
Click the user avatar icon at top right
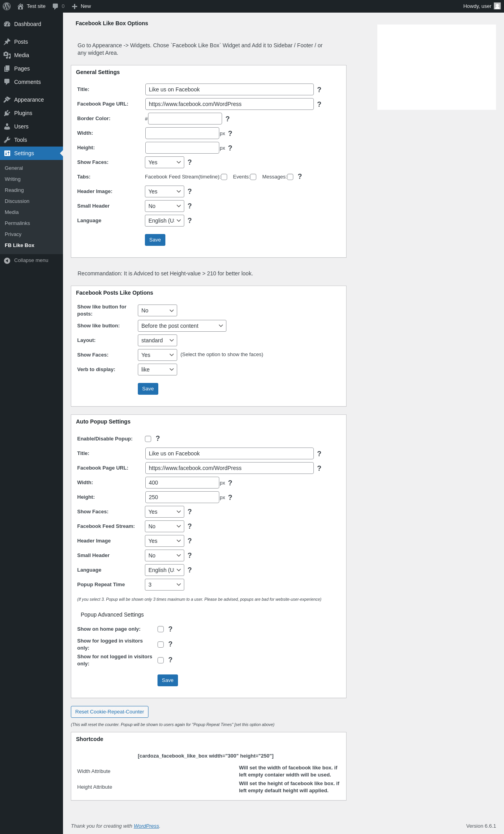coord(497,6)
